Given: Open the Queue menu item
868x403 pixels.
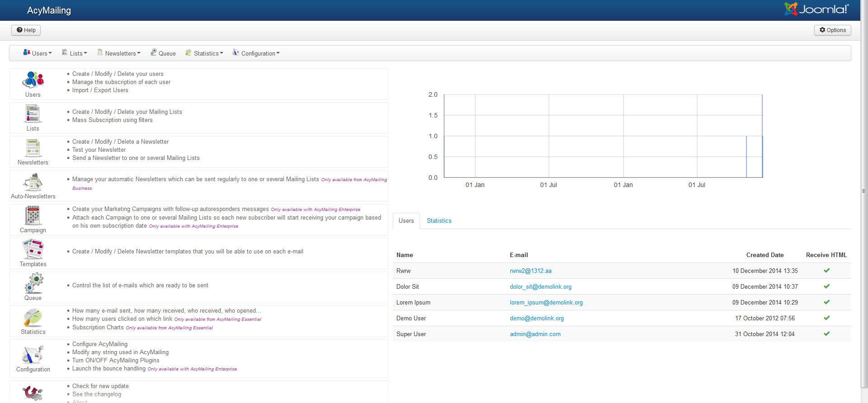Looking at the screenshot, I should (163, 53).
